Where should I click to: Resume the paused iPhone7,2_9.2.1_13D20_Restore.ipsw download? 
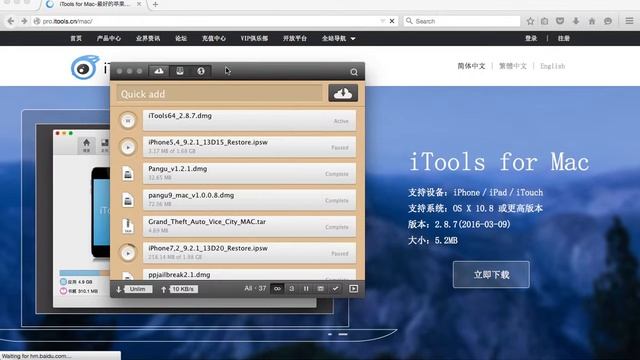click(128, 253)
